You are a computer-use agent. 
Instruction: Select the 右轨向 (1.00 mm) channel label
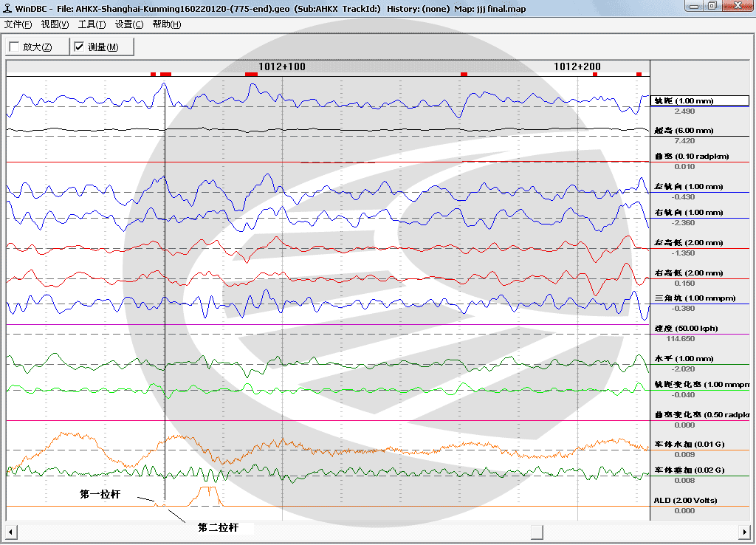689,213
